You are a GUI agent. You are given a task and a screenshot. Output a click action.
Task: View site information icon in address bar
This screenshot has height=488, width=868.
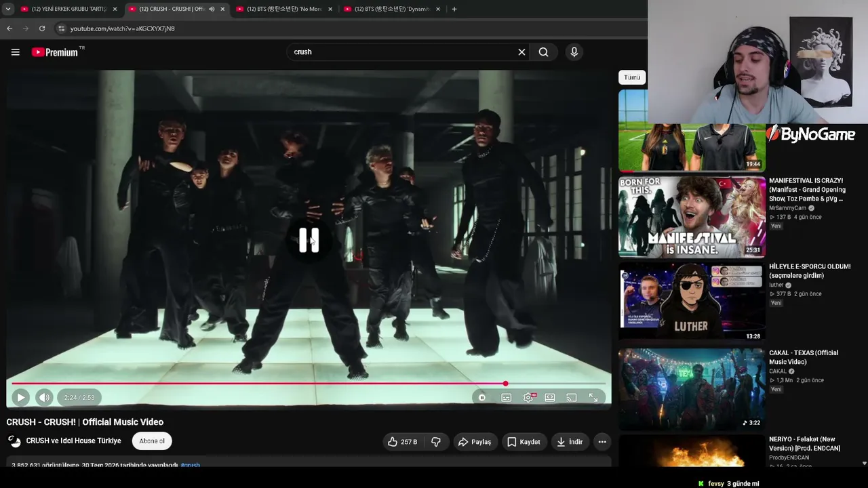click(61, 28)
